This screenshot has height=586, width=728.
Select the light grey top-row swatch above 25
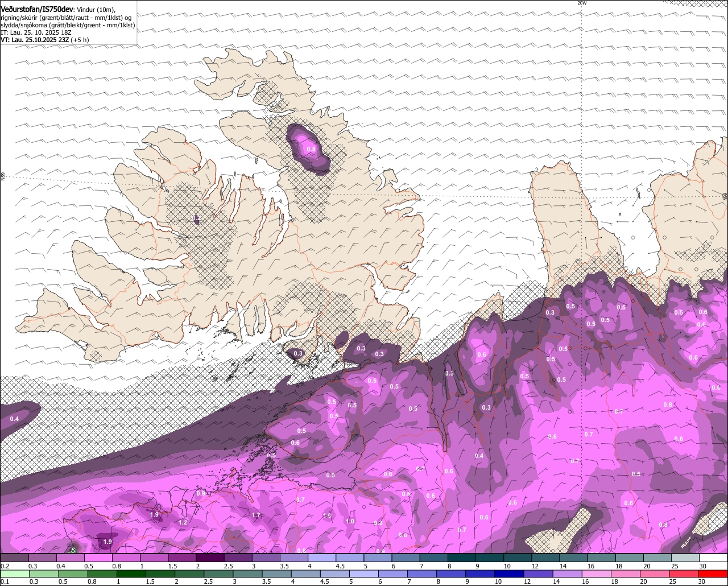coord(685,558)
